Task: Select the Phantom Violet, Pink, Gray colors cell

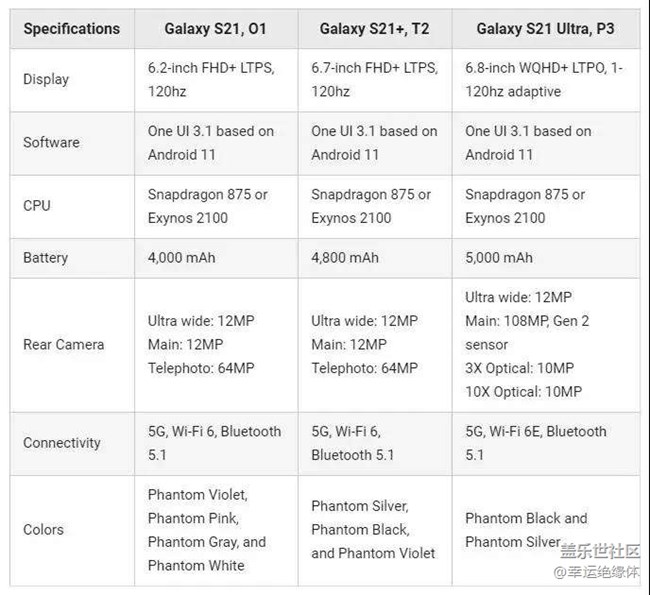Action: (207, 529)
